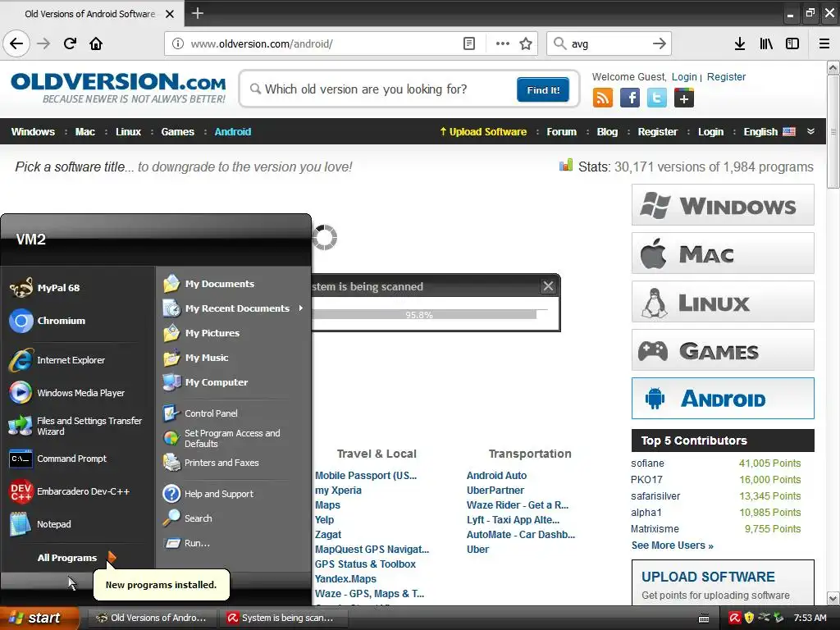Screen dimensions: 840x630
Task: Open browser hamburger menu
Action: click(824, 43)
